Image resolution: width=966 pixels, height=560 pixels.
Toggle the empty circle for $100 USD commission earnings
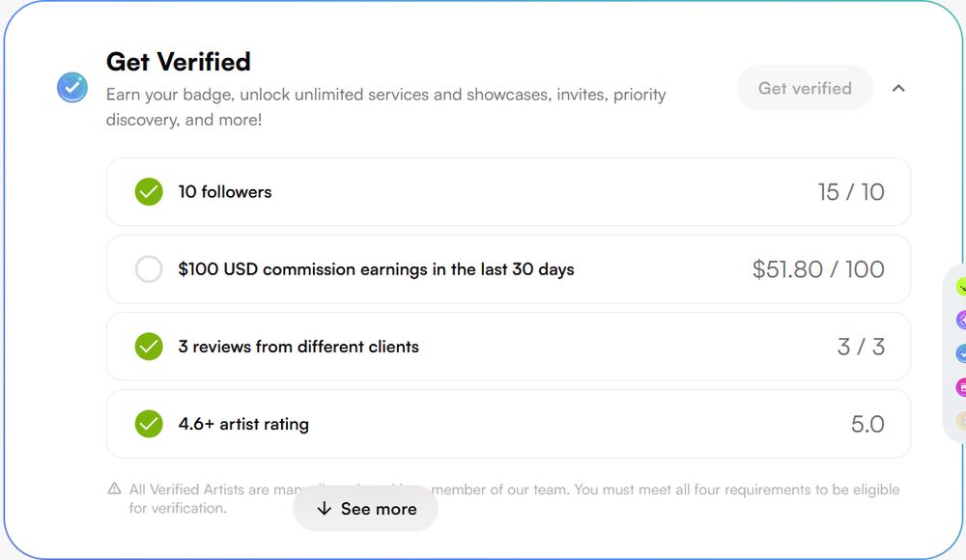tap(149, 269)
